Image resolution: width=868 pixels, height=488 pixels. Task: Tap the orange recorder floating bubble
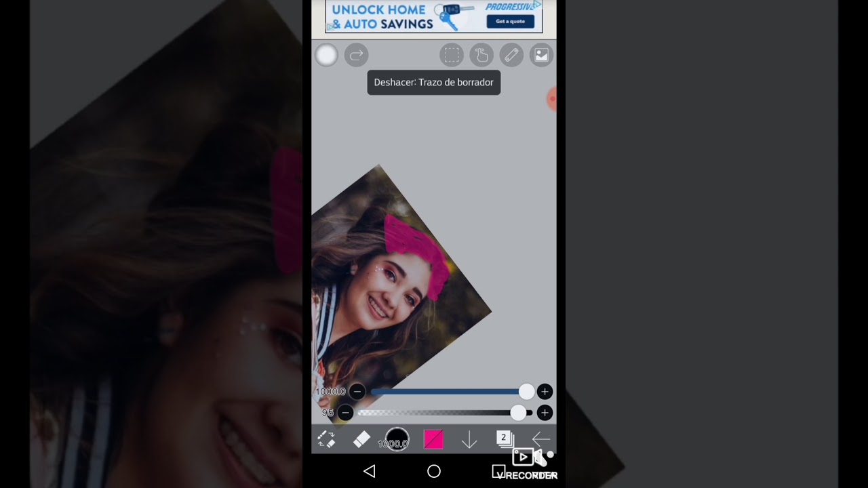pyautogui.click(x=552, y=99)
